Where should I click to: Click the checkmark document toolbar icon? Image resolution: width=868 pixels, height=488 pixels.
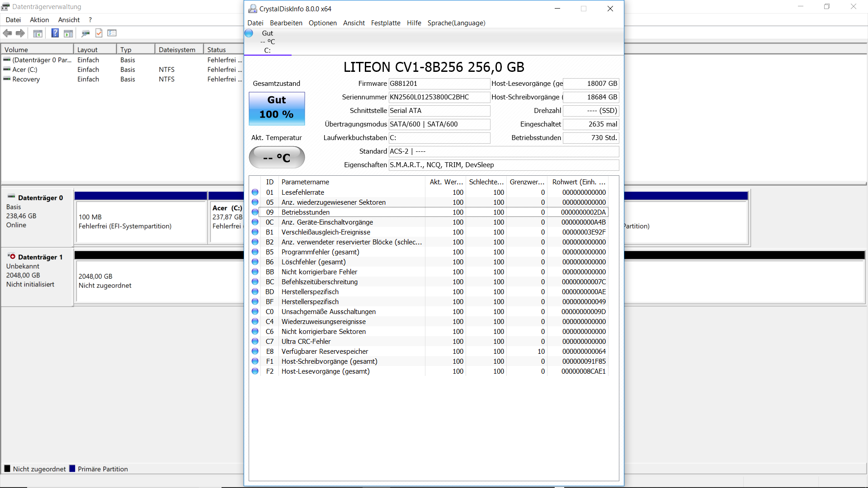point(99,33)
